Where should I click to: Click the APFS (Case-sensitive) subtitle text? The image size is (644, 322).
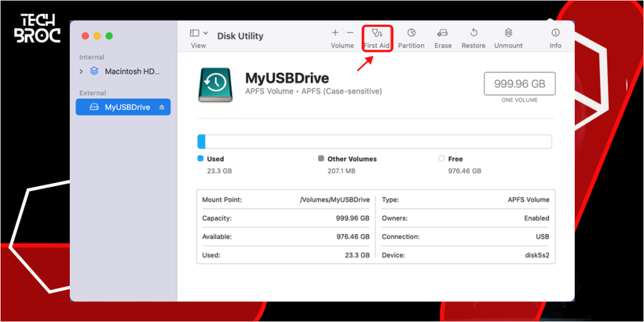pyautogui.click(x=341, y=91)
